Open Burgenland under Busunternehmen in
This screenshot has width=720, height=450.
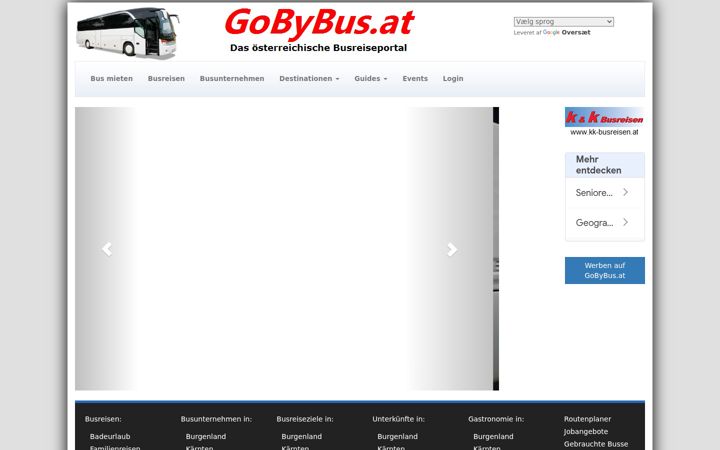click(x=206, y=436)
